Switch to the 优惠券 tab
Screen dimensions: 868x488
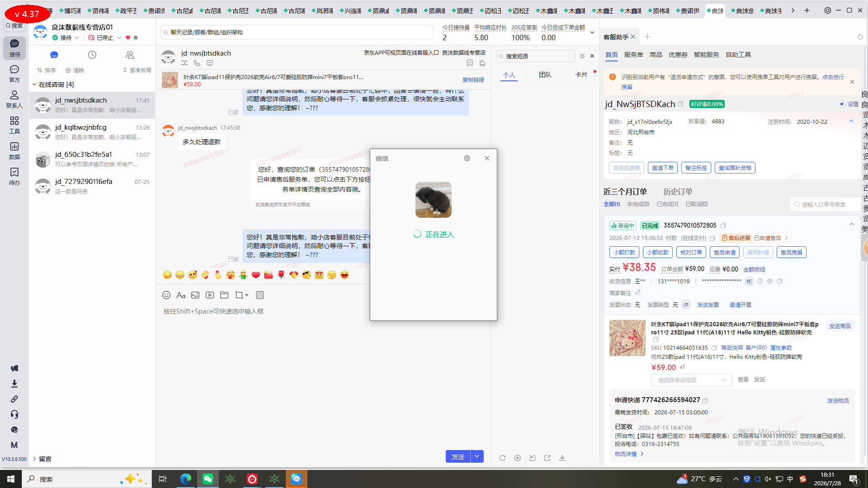coord(678,55)
